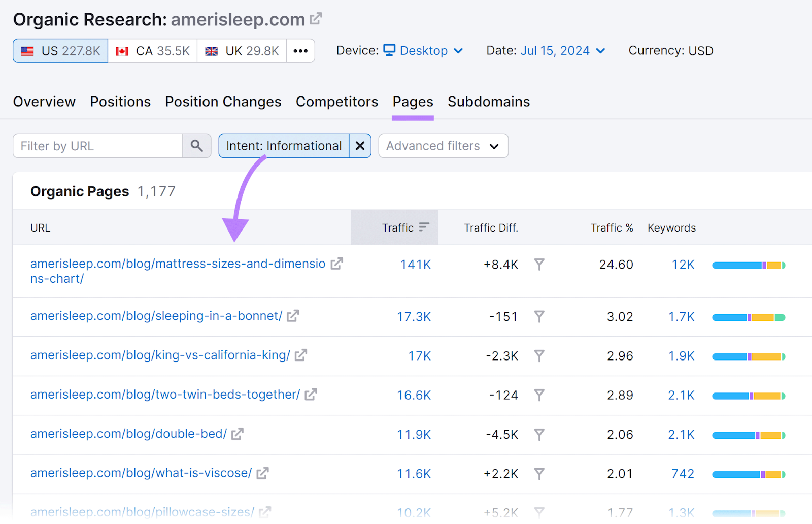The width and height of the screenshot is (812, 524).
Task: Switch to the Position Changes tab
Action: (223, 102)
